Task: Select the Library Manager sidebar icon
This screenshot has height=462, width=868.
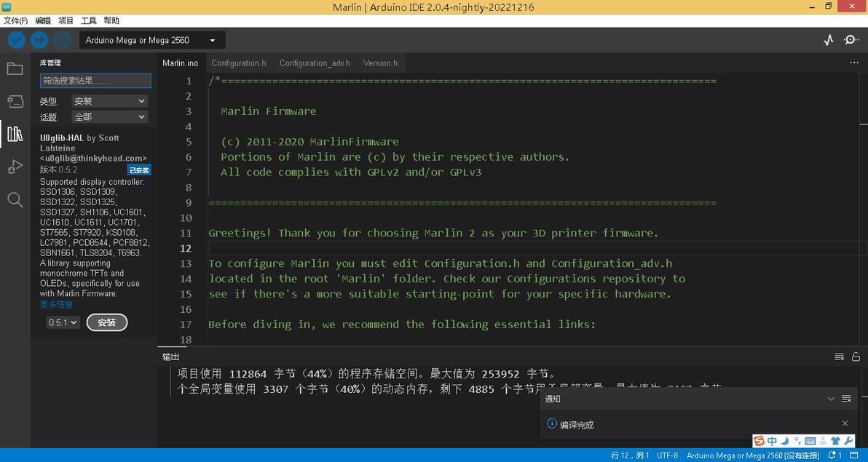Action: [x=15, y=133]
